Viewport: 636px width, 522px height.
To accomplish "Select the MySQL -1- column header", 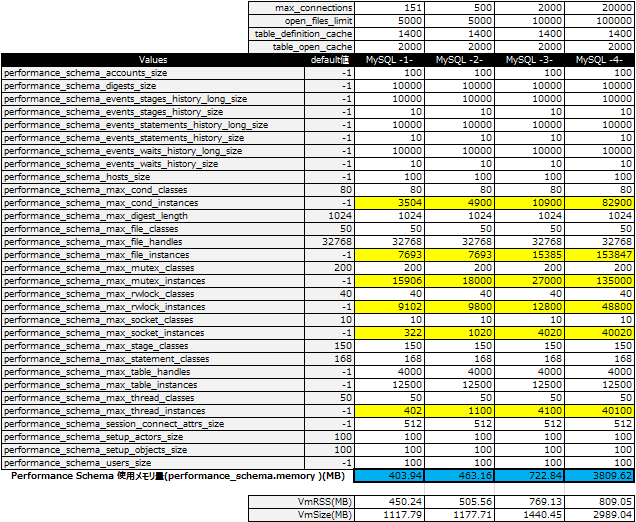I will coord(389,60).
